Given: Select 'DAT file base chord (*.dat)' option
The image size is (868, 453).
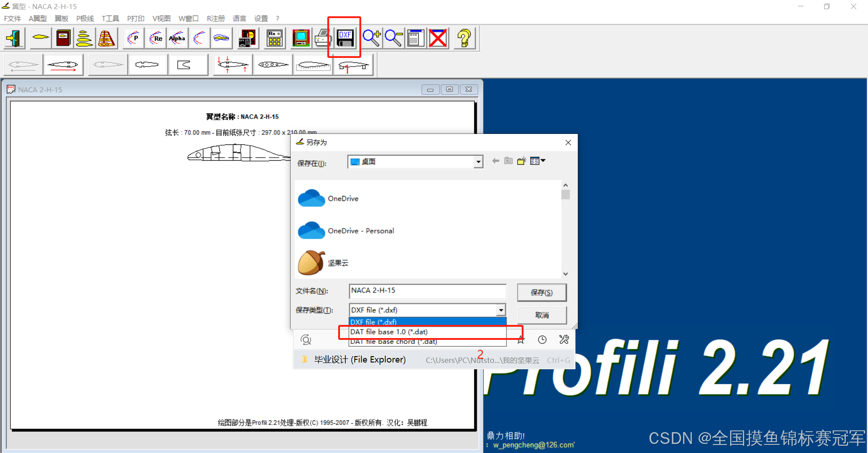Looking at the screenshot, I should (427, 342).
